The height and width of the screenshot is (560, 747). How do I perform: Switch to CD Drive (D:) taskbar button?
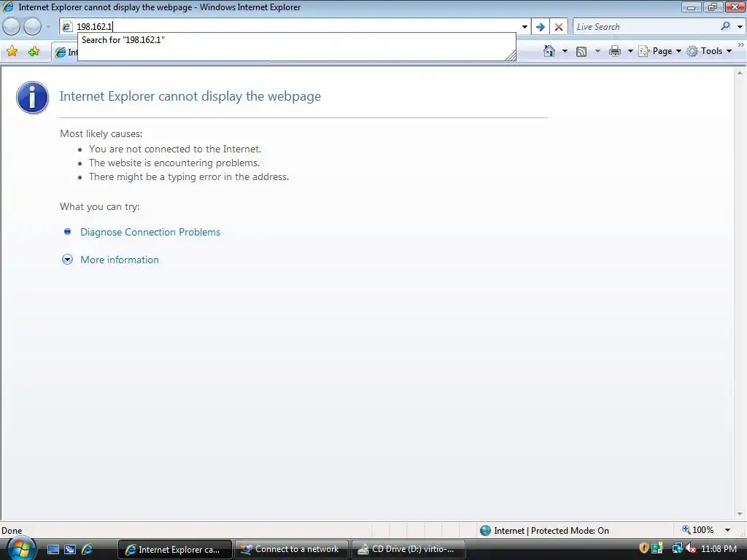click(408, 549)
